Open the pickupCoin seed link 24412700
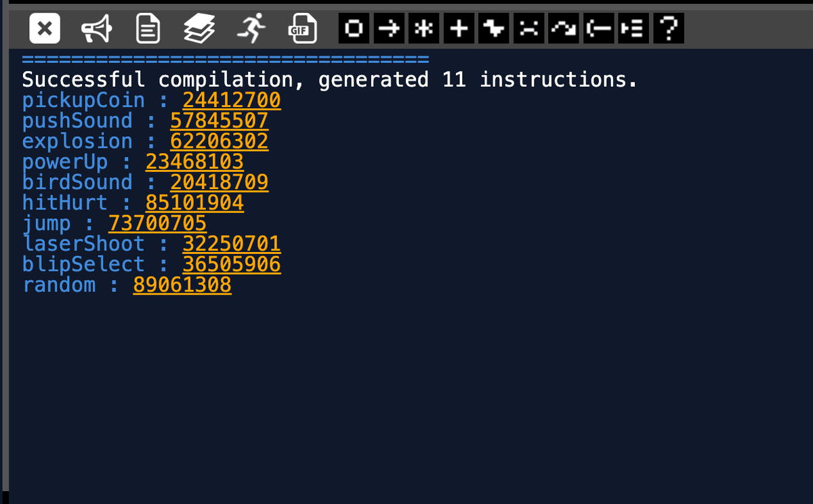Viewport: 813px width, 504px height. click(x=231, y=100)
